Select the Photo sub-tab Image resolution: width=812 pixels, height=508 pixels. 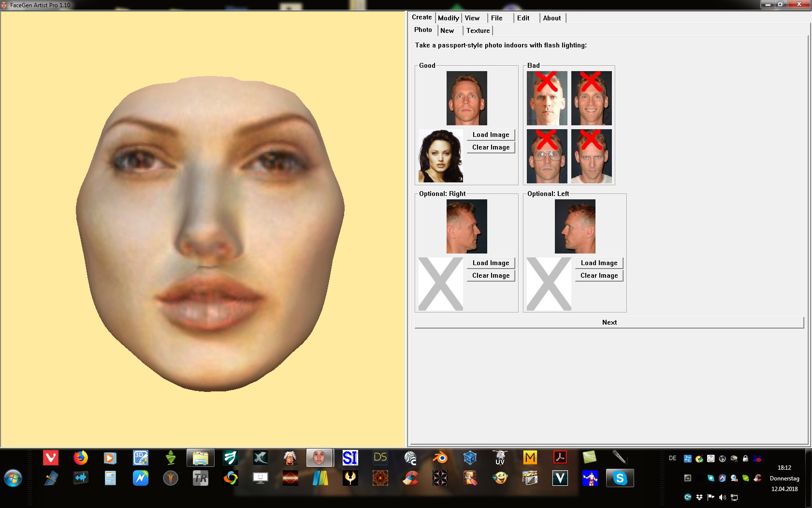[x=423, y=30]
